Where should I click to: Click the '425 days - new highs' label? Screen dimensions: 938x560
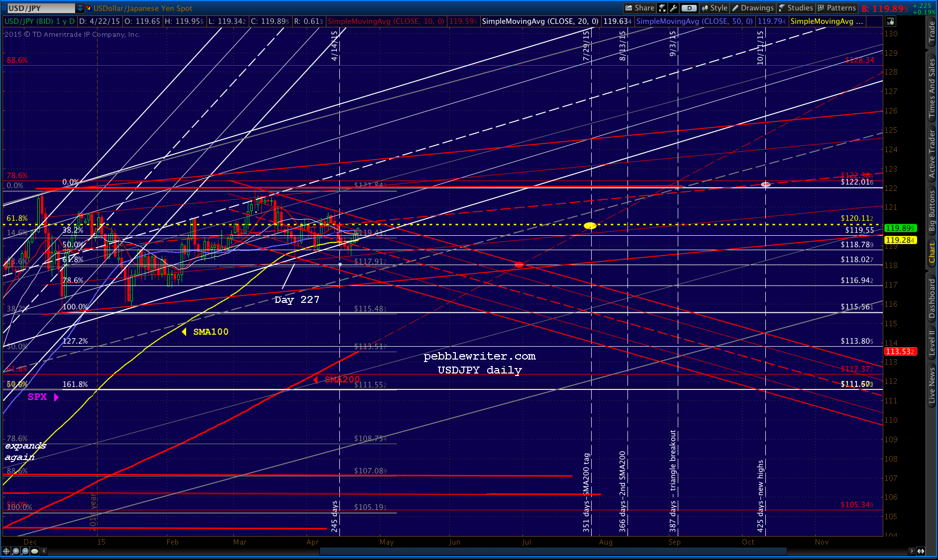click(x=760, y=496)
